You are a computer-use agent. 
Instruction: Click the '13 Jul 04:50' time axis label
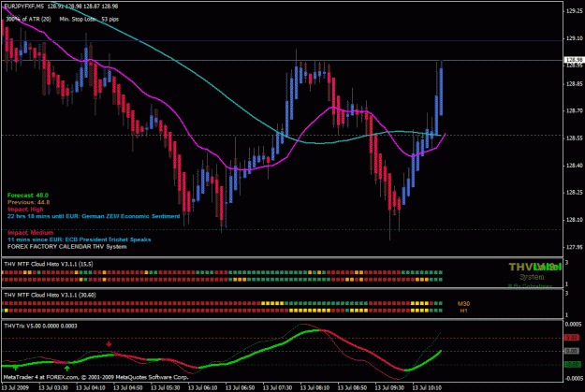point(128,388)
